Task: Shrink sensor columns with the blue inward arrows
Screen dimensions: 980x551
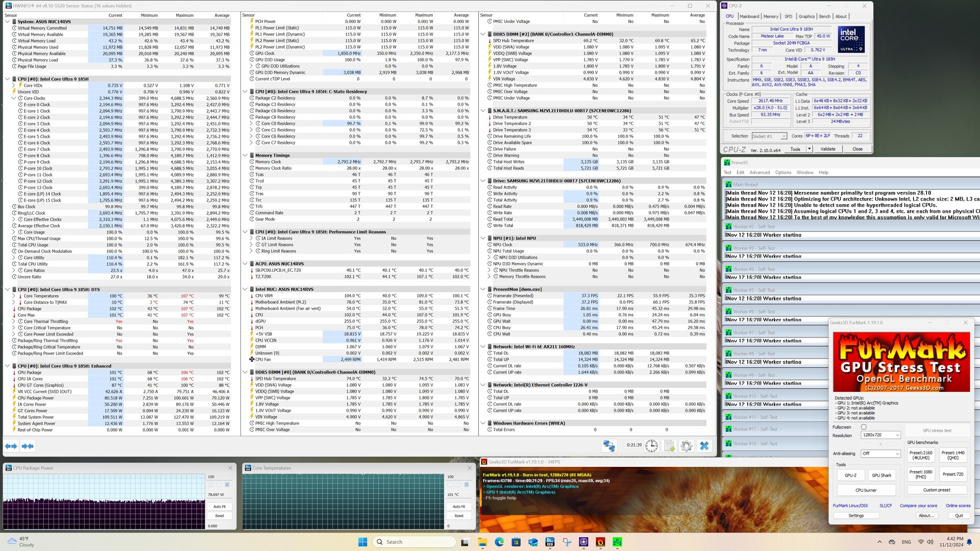Action: tap(28, 446)
